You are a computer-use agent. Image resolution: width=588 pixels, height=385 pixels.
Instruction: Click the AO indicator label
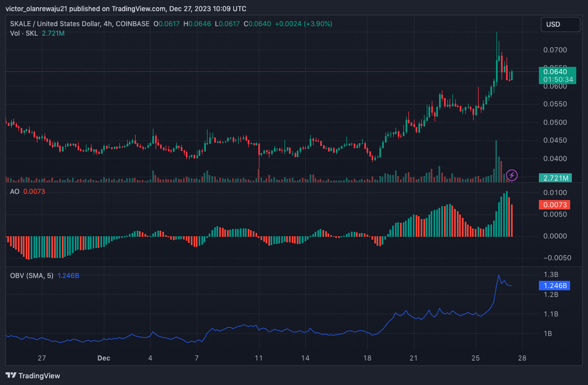pyautogui.click(x=15, y=191)
